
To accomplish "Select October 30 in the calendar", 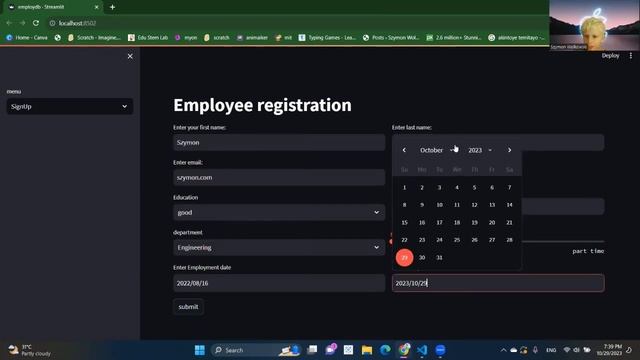I will [422, 258].
